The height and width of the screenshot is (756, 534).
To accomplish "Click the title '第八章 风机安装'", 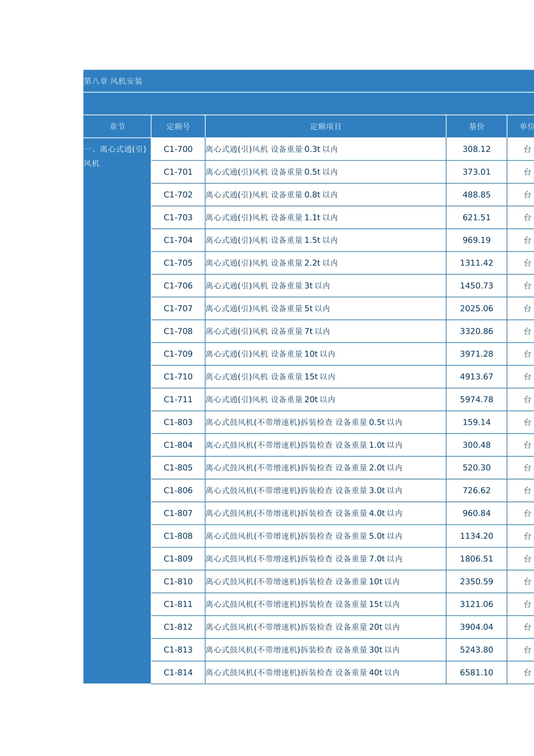I will pos(113,81).
